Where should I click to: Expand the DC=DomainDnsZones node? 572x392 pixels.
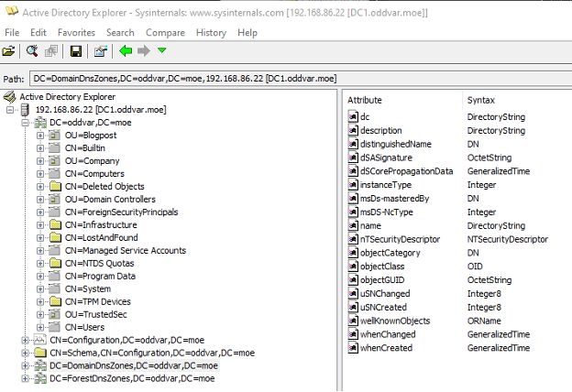pos(25,365)
